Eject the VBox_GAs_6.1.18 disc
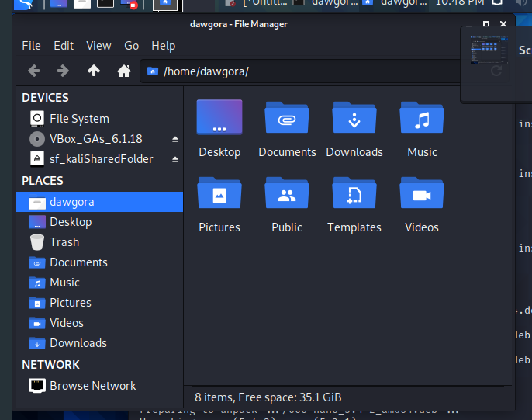532x420 pixels. pyautogui.click(x=174, y=139)
